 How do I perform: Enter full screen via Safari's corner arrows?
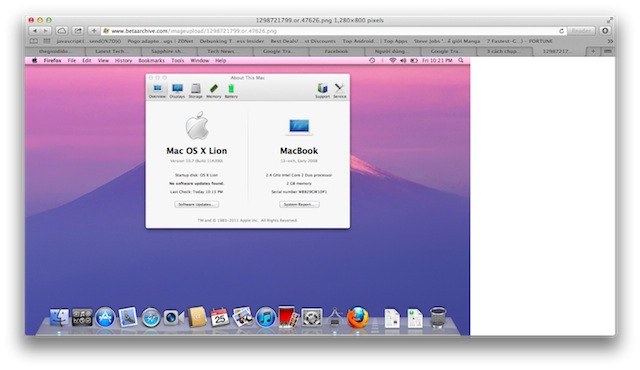click(609, 20)
